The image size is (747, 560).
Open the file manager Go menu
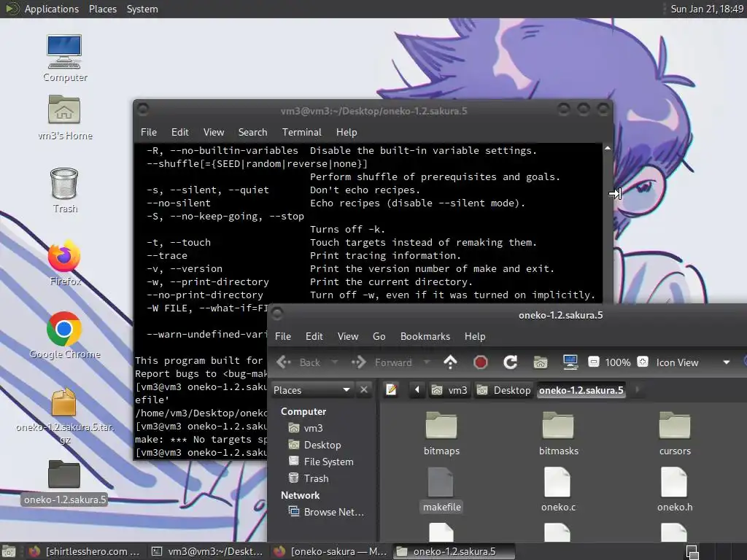click(x=379, y=336)
